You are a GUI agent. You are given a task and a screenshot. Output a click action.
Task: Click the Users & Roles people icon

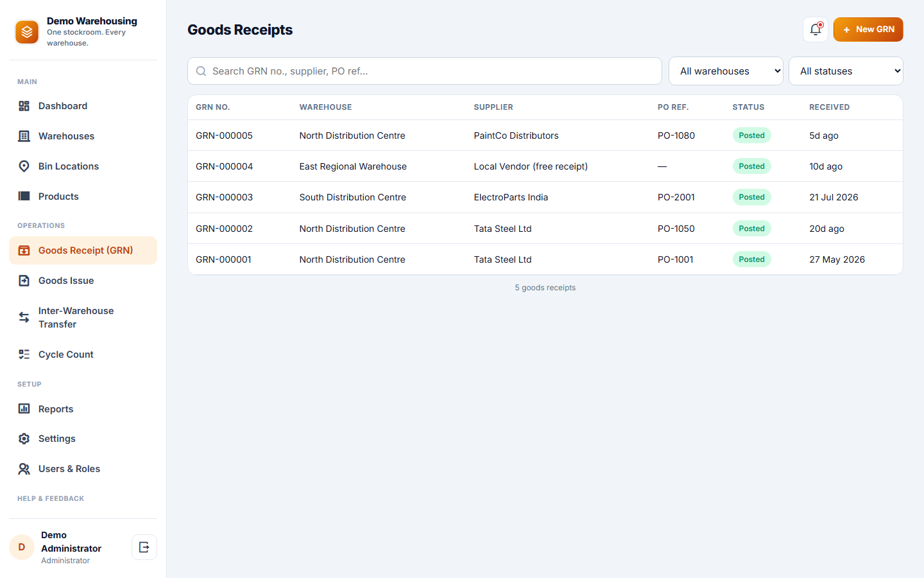point(24,469)
